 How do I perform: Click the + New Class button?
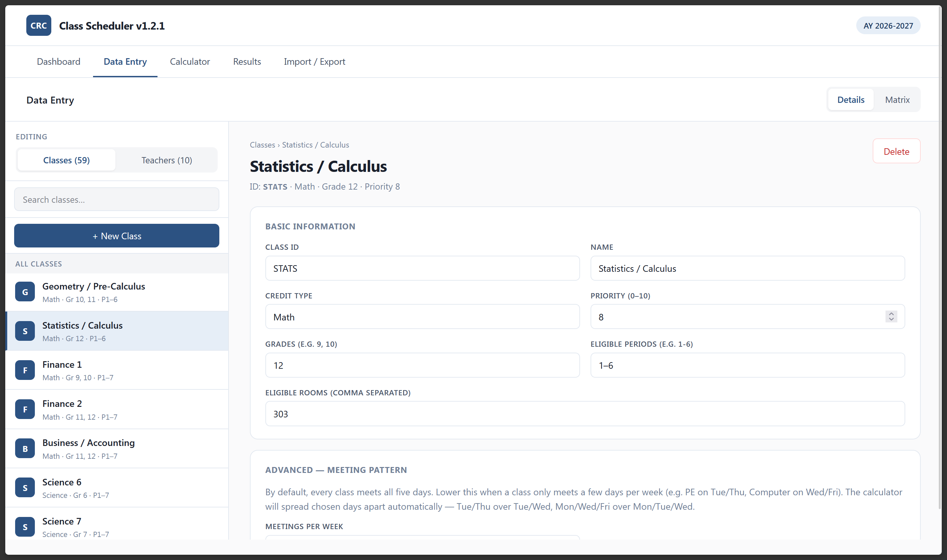[117, 236]
